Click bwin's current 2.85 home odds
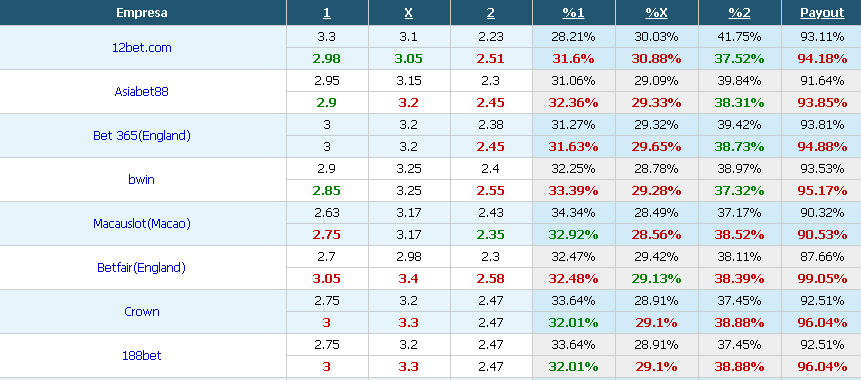The height and width of the screenshot is (380, 861). click(327, 191)
